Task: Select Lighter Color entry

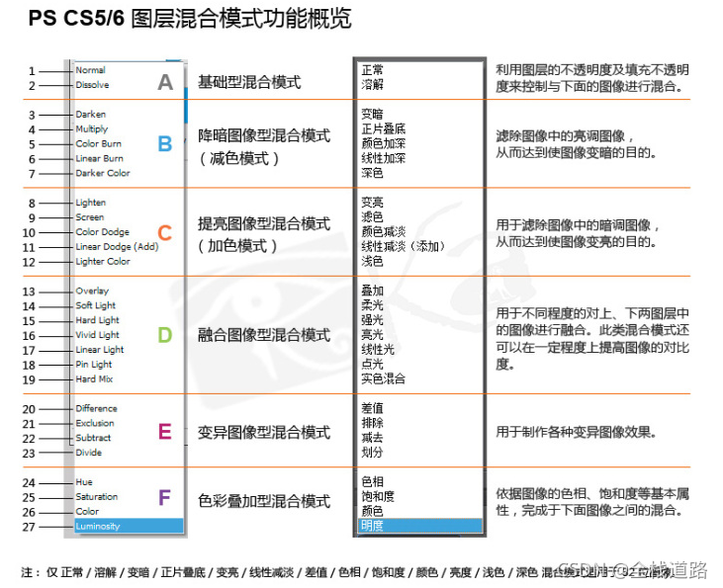Action: pos(102,262)
